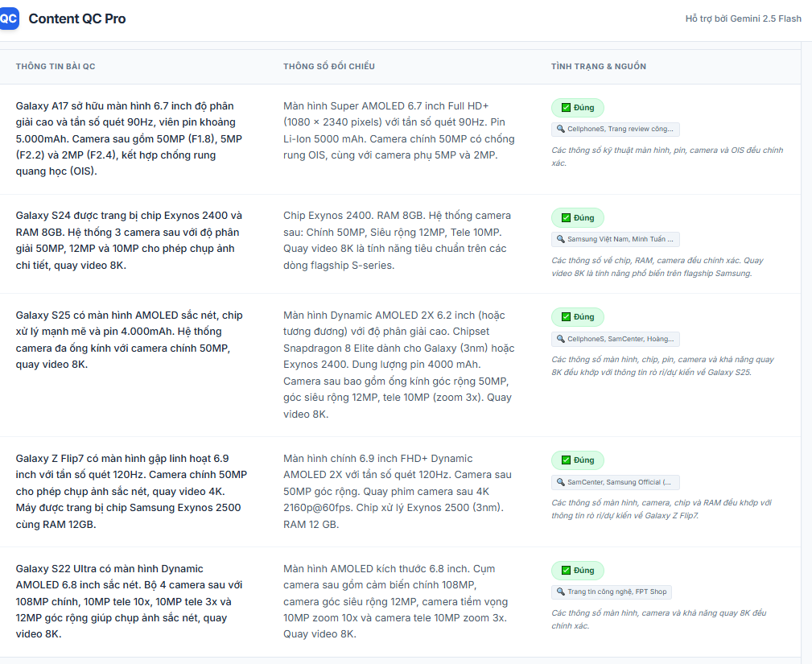Click the magnifier icon beside SamCenter, Samsung Official
Viewport: 812px width, 664px height.
[x=560, y=482]
